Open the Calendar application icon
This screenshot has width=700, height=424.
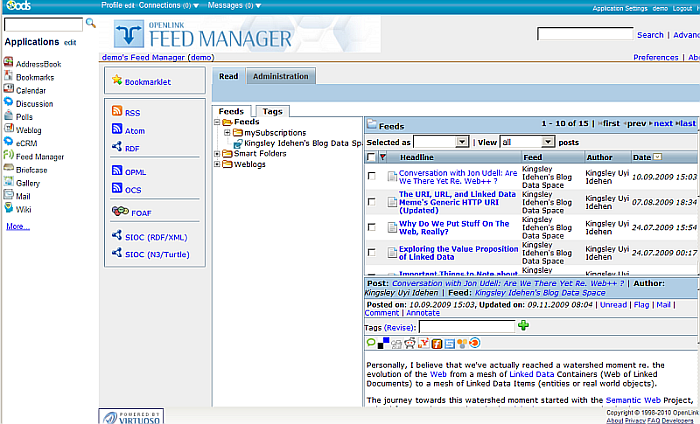click(8, 90)
